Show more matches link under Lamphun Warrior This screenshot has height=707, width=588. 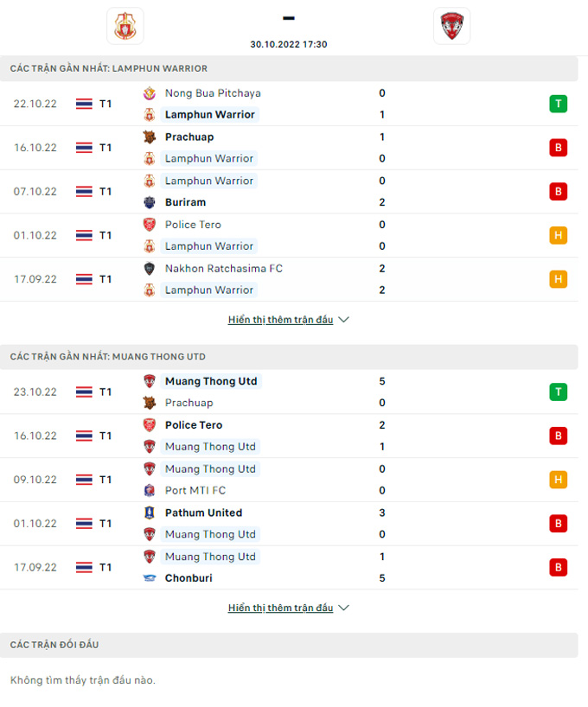point(280,320)
